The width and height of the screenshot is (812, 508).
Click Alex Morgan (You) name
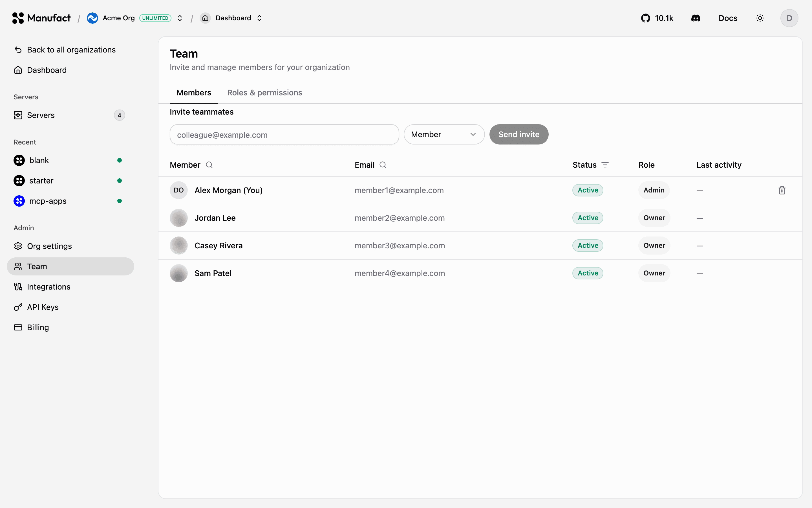[x=228, y=190]
